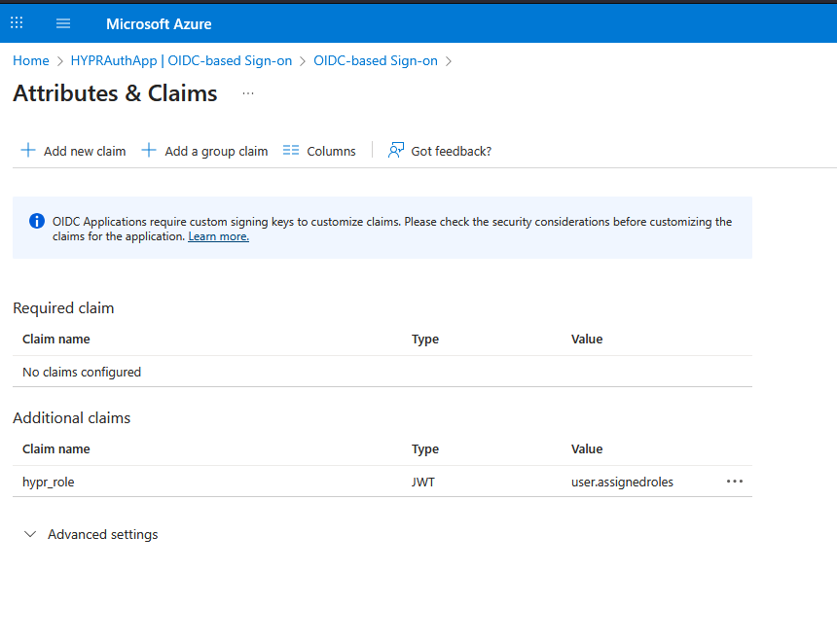Click Required claim Value column header
The height and width of the screenshot is (644, 837).
587,340
